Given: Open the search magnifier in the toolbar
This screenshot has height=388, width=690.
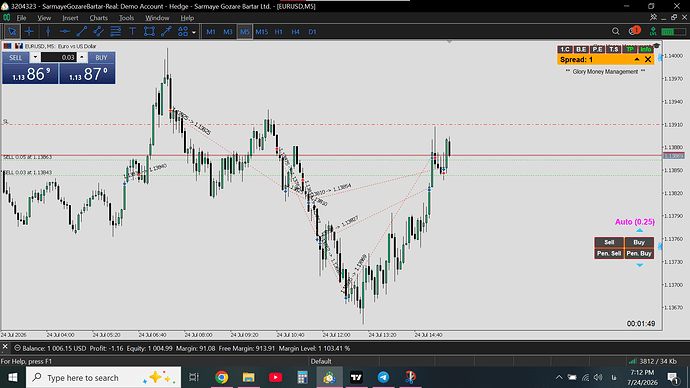Looking at the screenshot, I should pos(616,31).
